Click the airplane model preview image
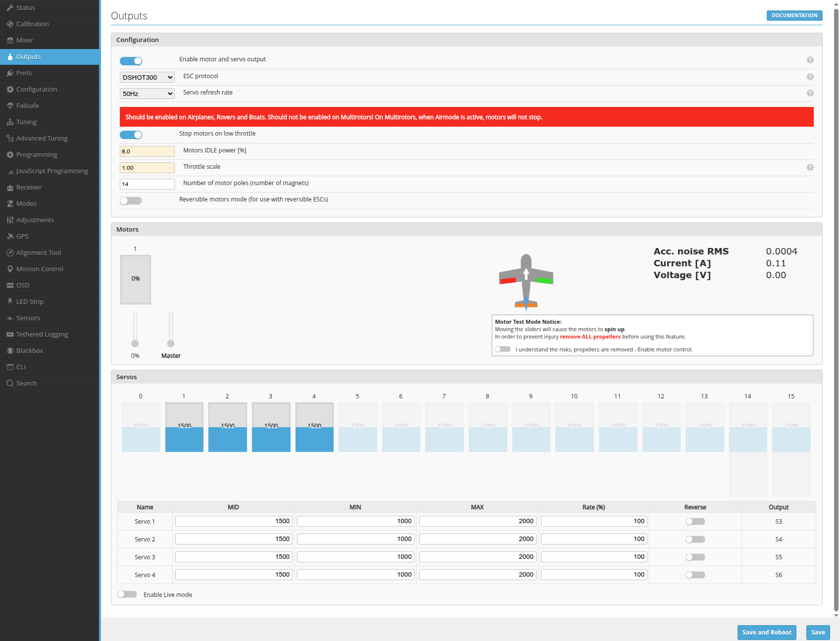The width and height of the screenshot is (840, 641). click(526, 282)
